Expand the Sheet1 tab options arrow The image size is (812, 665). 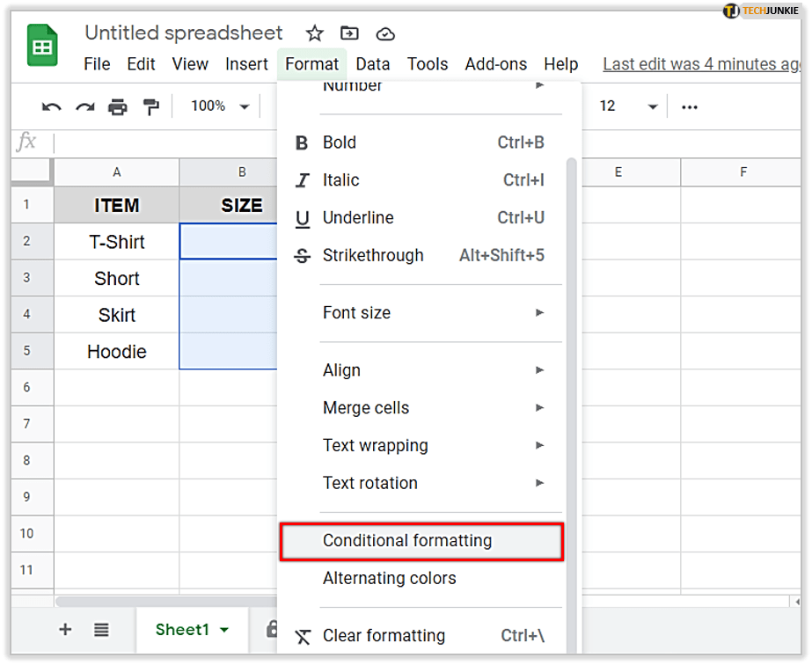point(224,630)
